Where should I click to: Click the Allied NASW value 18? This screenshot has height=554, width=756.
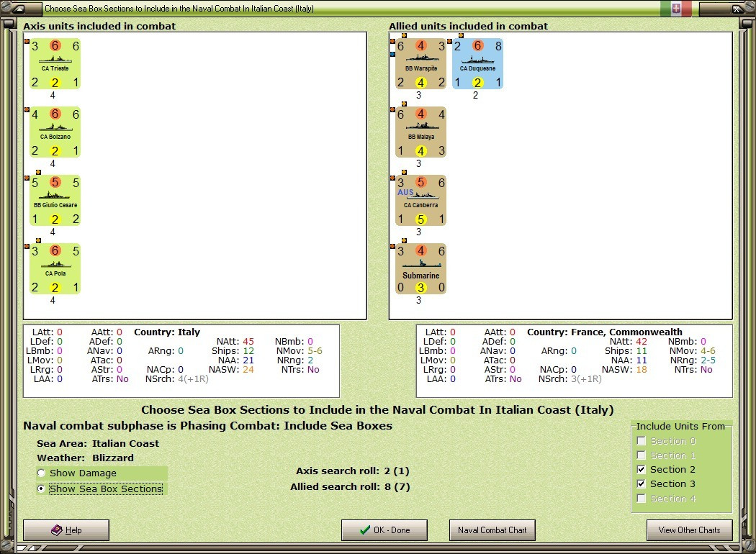pyautogui.click(x=642, y=370)
